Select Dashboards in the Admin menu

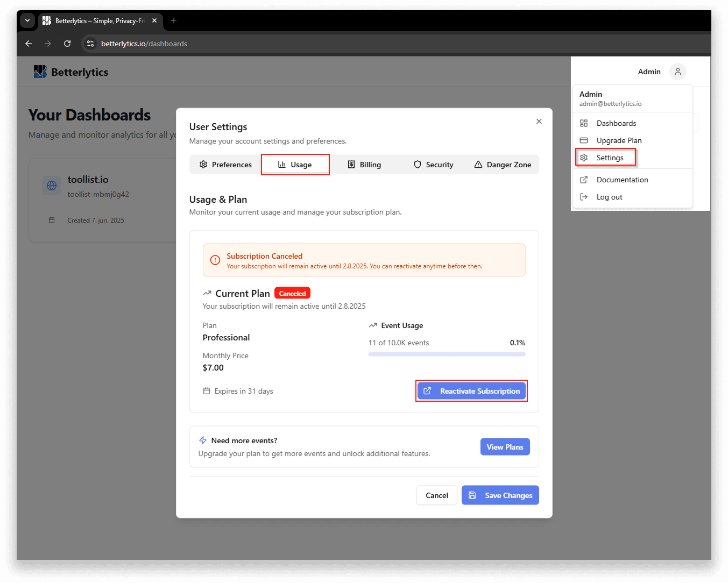tap(632, 123)
